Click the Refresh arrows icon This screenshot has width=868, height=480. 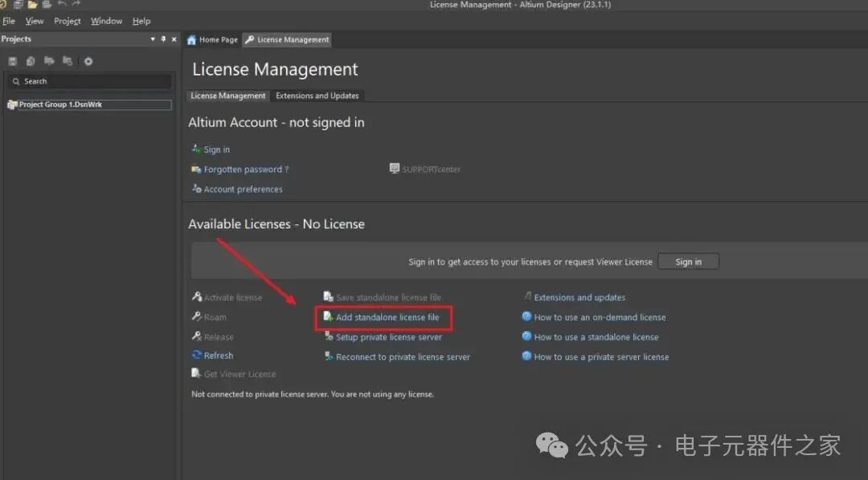click(x=197, y=355)
